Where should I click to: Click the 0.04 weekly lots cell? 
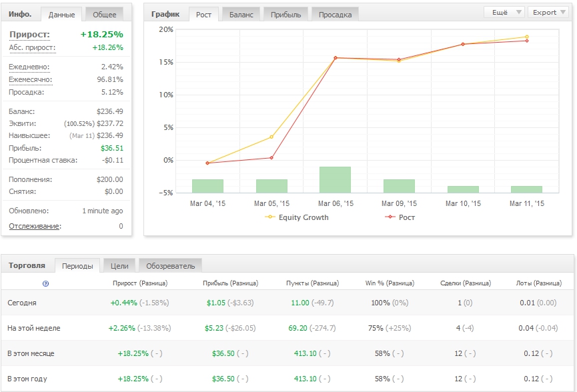526,328
